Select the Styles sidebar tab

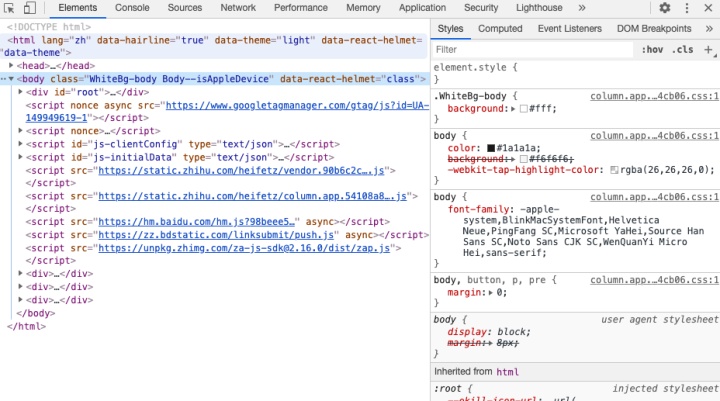(x=450, y=28)
